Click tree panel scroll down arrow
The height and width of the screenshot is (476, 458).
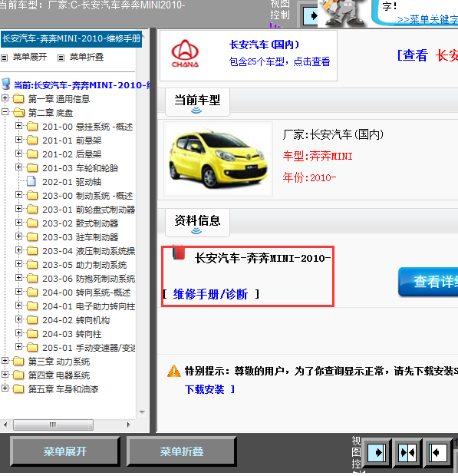(142, 412)
